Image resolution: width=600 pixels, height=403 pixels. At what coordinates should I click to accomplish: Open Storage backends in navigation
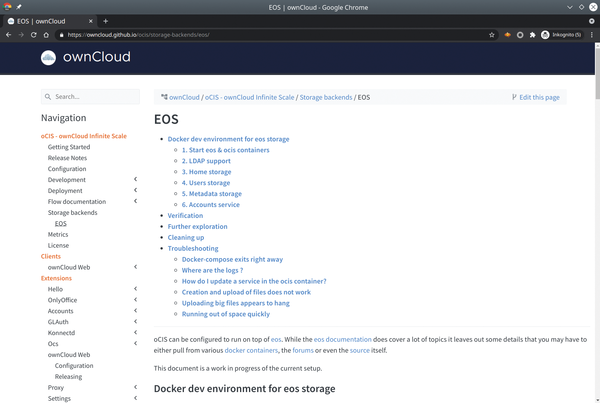point(72,212)
